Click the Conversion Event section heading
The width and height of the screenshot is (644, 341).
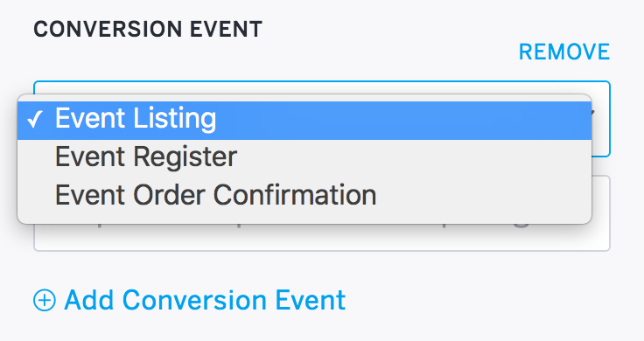148,30
